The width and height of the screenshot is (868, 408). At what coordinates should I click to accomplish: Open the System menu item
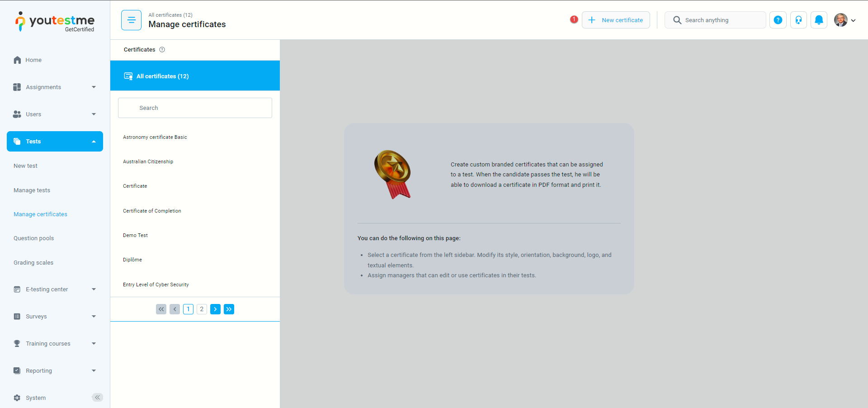[x=36, y=398]
